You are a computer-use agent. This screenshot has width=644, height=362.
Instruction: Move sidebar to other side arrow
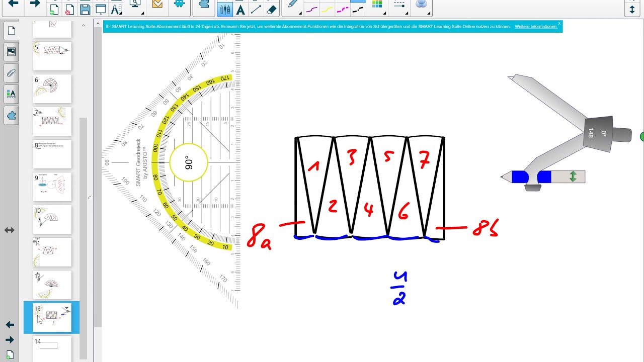(x=9, y=230)
